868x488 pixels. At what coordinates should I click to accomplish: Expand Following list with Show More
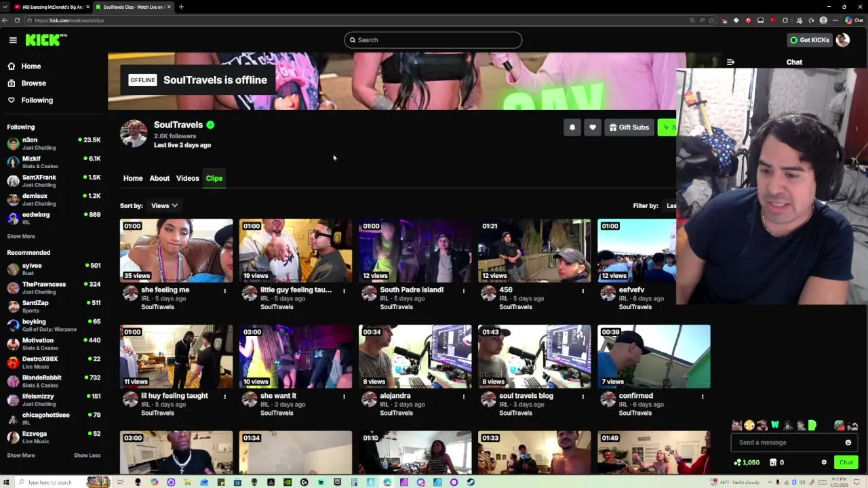(21, 237)
